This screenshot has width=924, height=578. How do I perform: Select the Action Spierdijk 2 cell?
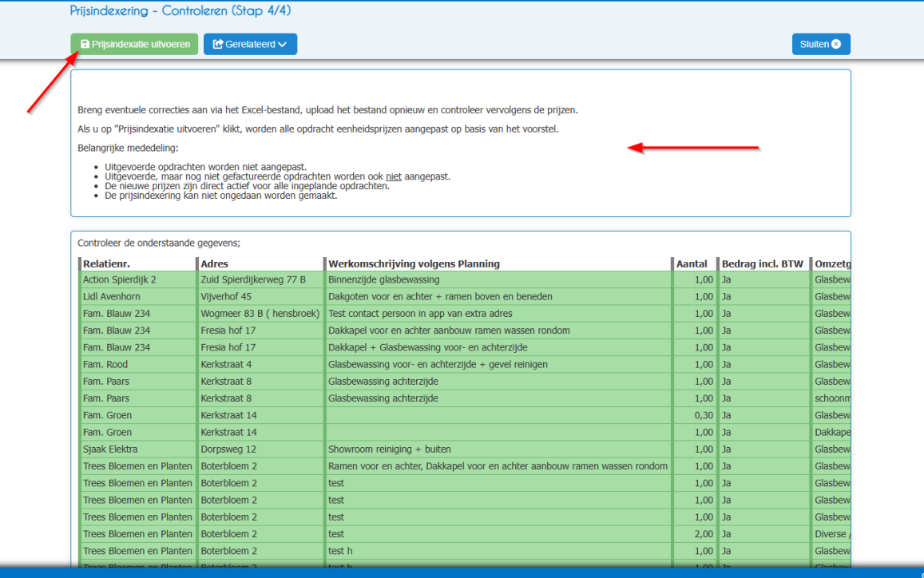pyautogui.click(x=137, y=280)
